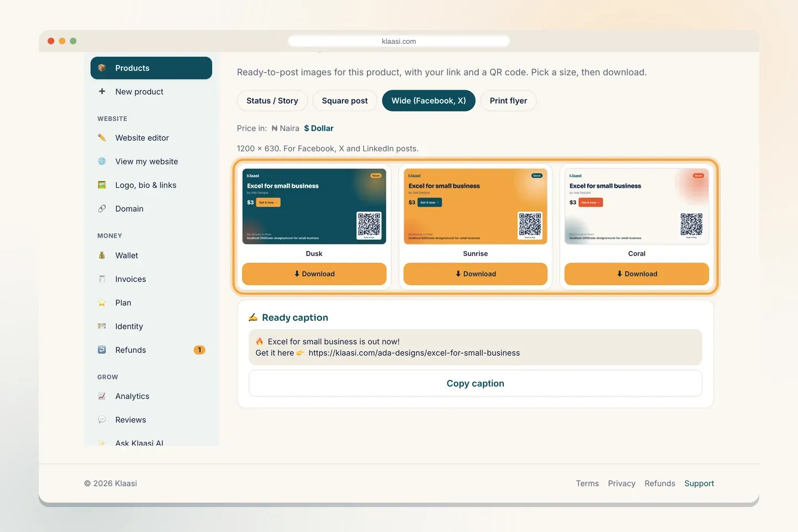798x532 pixels.
Task: Open the Domain sidebar item
Action: [151, 208]
